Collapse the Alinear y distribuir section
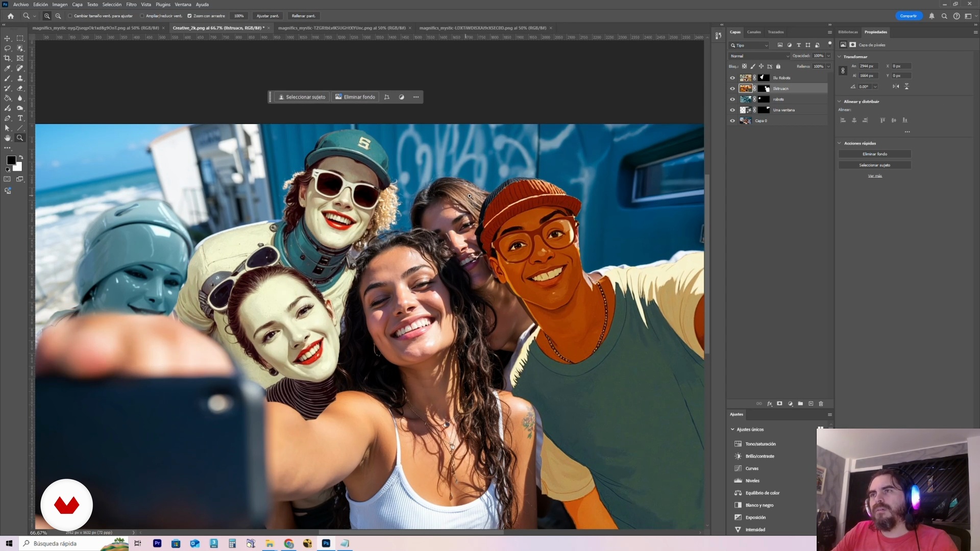 pyautogui.click(x=840, y=102)
